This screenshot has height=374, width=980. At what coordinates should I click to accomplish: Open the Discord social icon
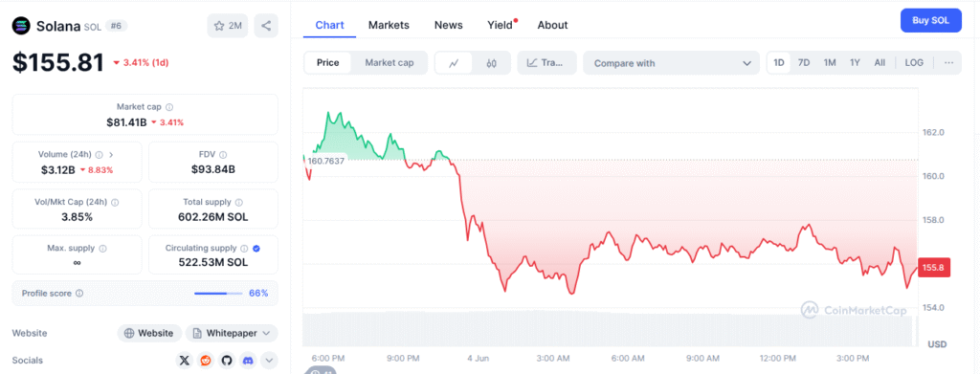[248, 361]
